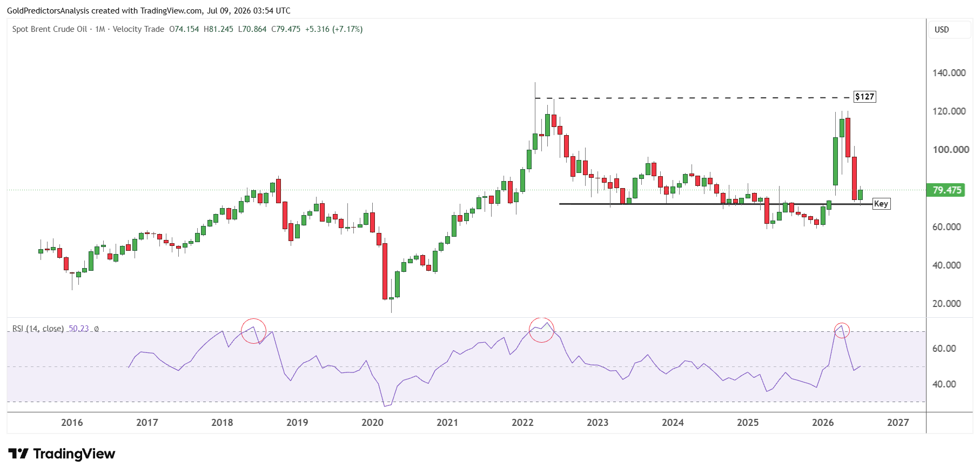Click the open value O74.154
Screen dimensions: 980x474
(x=184, y=29)
